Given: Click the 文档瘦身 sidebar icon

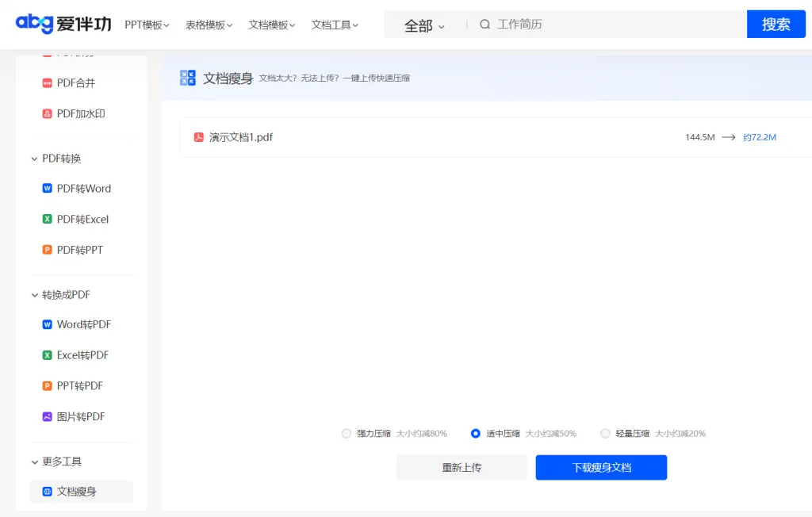Looking at the screenshot, I should coord(48,492).
